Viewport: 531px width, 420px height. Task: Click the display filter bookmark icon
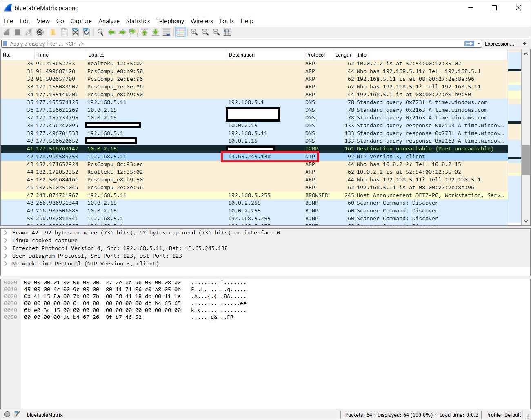tap(5, 44)
